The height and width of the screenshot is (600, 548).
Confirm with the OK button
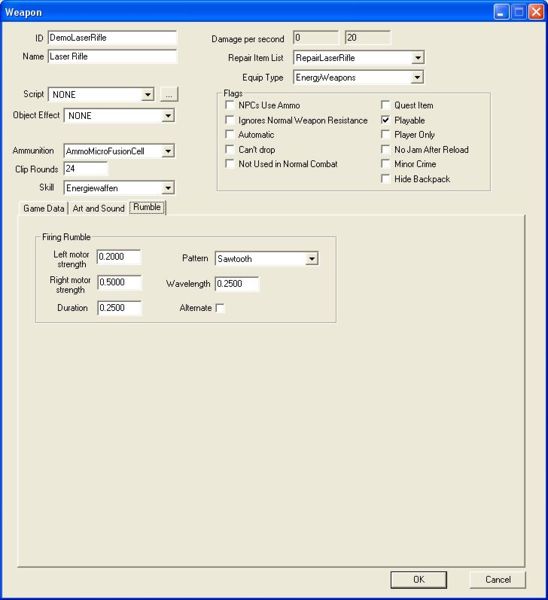(419, 579)
